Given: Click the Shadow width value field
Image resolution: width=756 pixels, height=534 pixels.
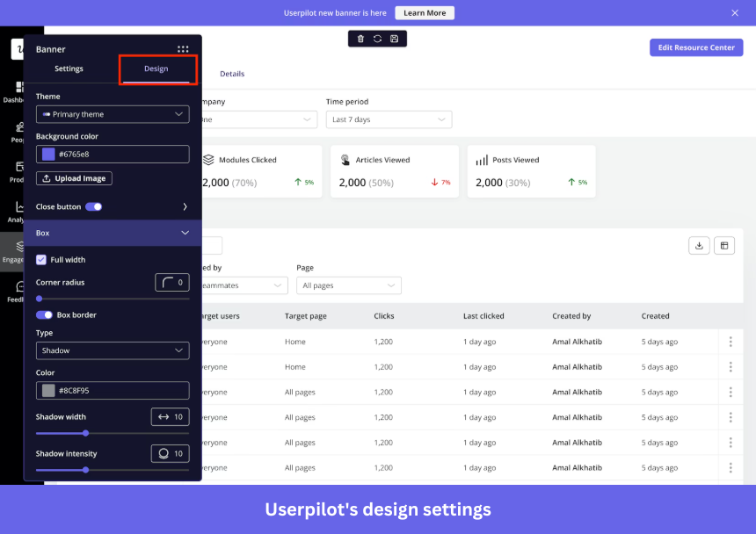Looking at the screenshot, I should (171, 417).
